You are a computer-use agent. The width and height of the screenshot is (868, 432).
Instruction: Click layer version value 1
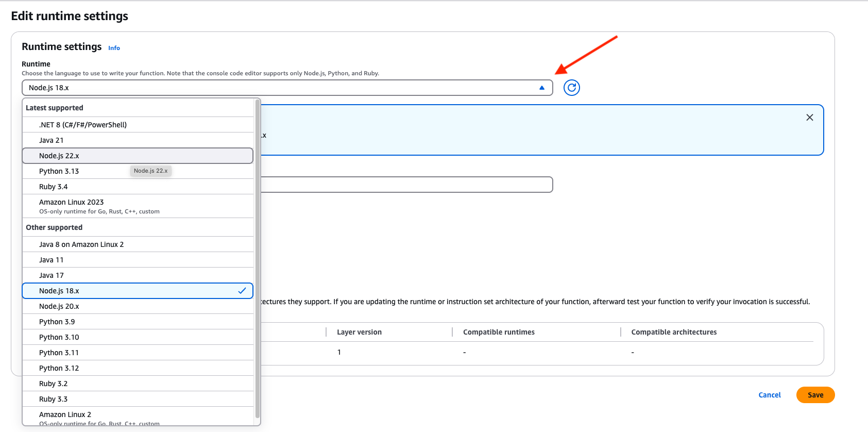[x=339, y=352]
